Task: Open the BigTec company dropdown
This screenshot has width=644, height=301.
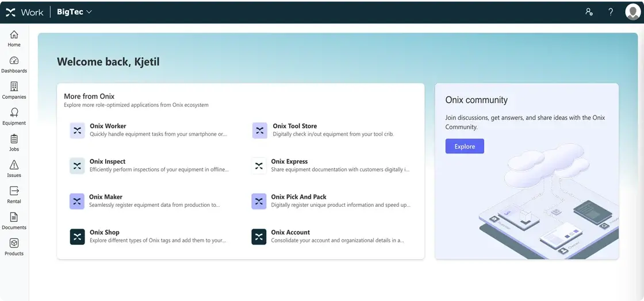Action: click(x=74, y=12)
